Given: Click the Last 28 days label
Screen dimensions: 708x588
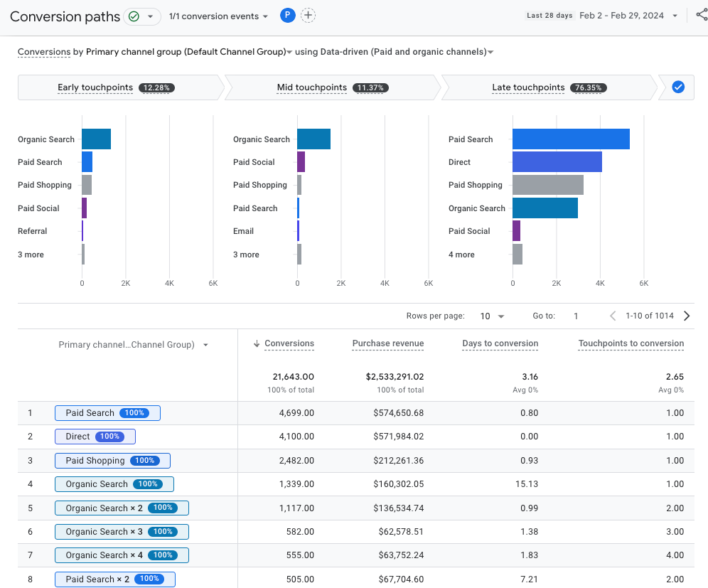Looking at the screenshot, I should coord(549,16).
